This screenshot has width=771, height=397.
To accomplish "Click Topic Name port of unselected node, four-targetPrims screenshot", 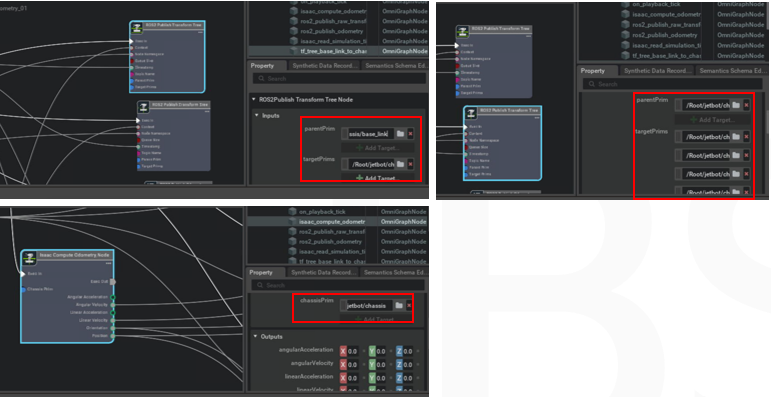I will point(458,79).
